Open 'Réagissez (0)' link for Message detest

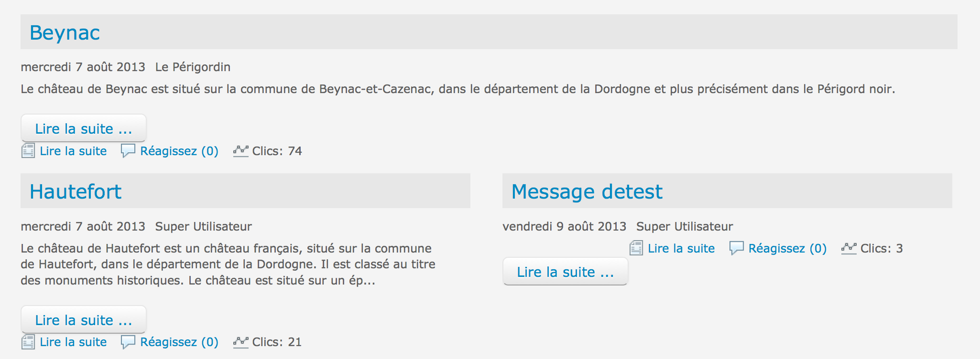pyautogui.click(x=788, y=248)
